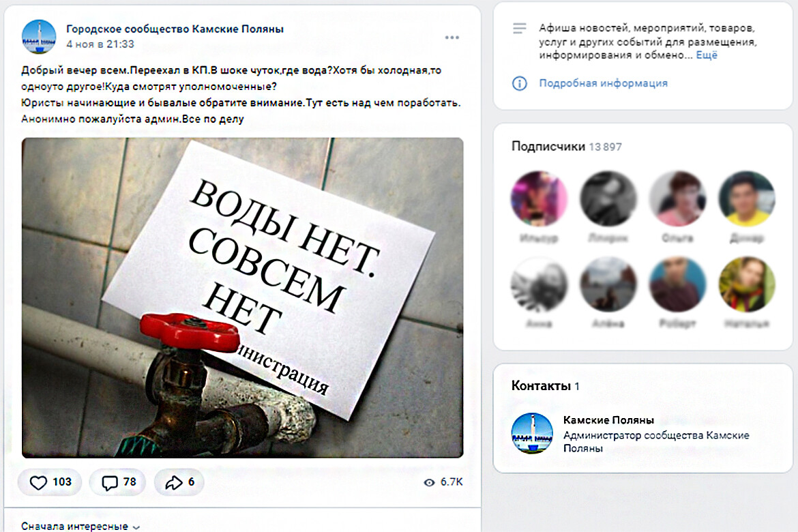This screenshot has height=532, width=798.
Task: Open the community avatar in the post header
Action: point(39,37)
